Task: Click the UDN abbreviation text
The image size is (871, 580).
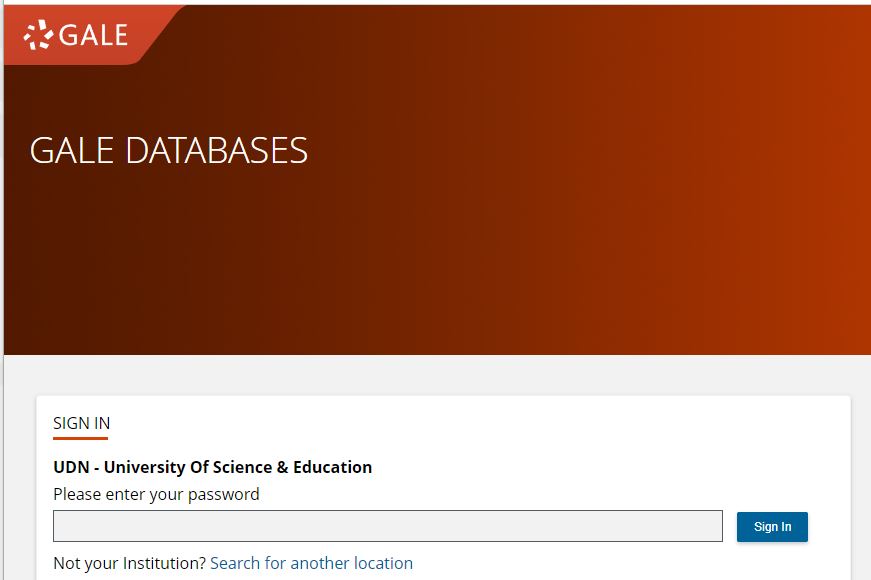Action: tap(71, 467)
